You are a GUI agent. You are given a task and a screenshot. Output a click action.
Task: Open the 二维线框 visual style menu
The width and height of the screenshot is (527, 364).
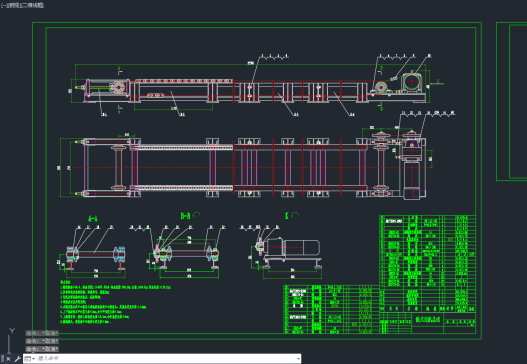(x=32, y=5)
